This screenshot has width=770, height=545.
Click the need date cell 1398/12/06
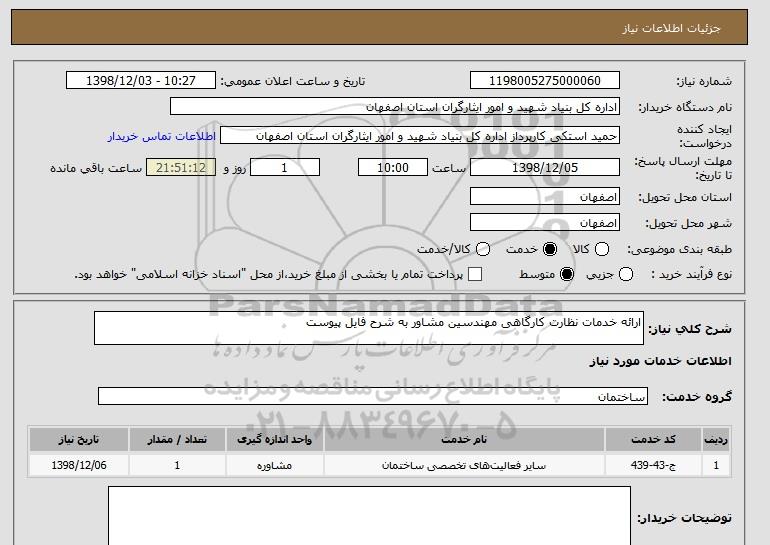79,465
